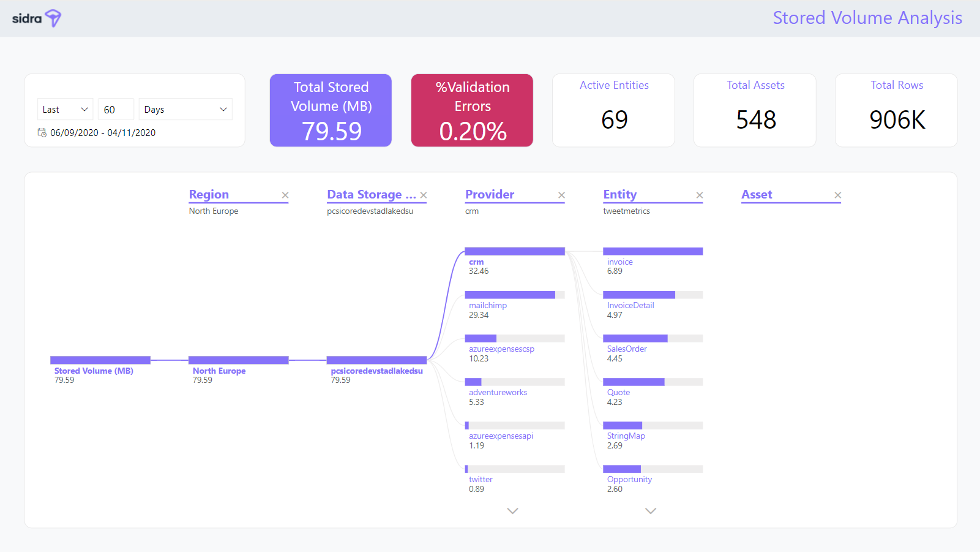Remove the Data Storage level with X
Image resolution: width=980 pixels, height=552 pixels.
tap(423, 195)
